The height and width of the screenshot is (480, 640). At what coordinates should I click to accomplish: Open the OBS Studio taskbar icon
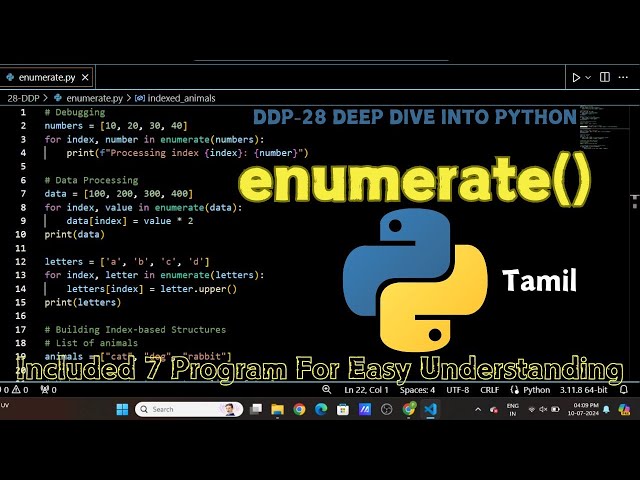click(387, 409)
